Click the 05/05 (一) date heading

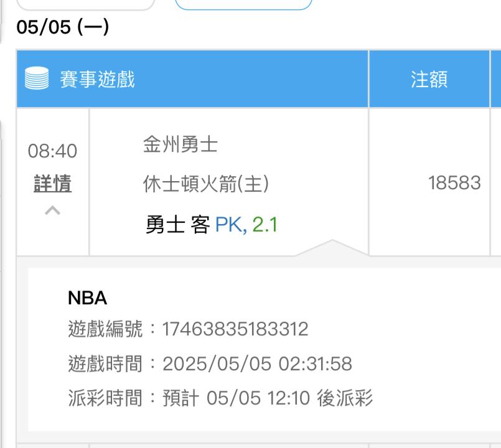[63, 29]
